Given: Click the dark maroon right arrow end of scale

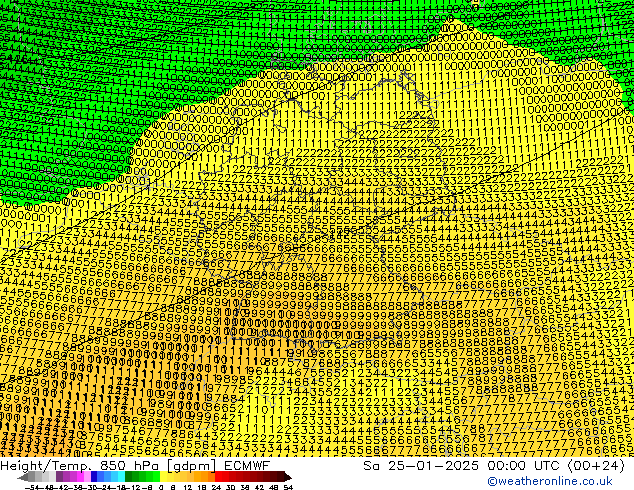Looking at the screenshot, I should (287, 477).
